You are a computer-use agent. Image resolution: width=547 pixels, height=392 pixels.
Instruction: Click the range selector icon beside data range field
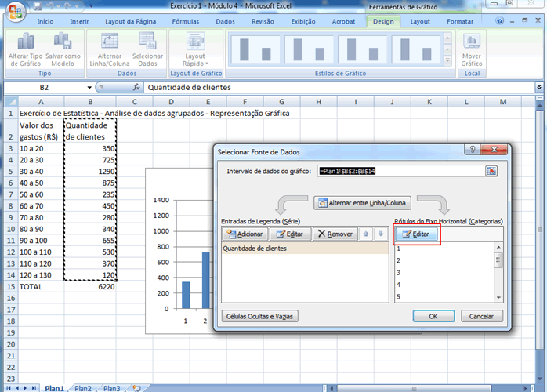point(491,171)
